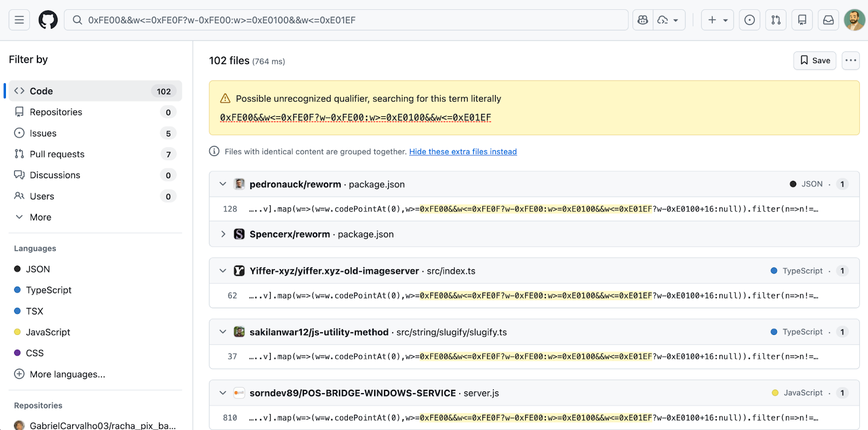The image size is (868, 430).
Task: Open Spencerx/reworm repository link
Action: [x=290, y=235]
